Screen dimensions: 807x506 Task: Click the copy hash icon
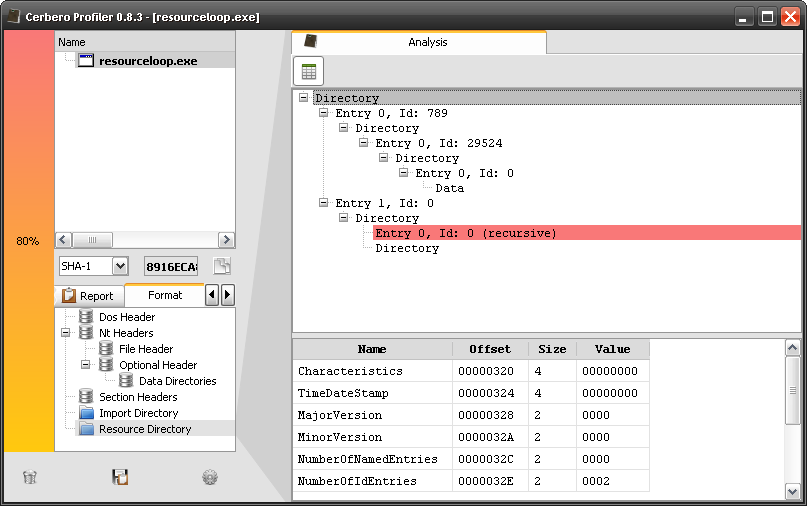[222, 266]
